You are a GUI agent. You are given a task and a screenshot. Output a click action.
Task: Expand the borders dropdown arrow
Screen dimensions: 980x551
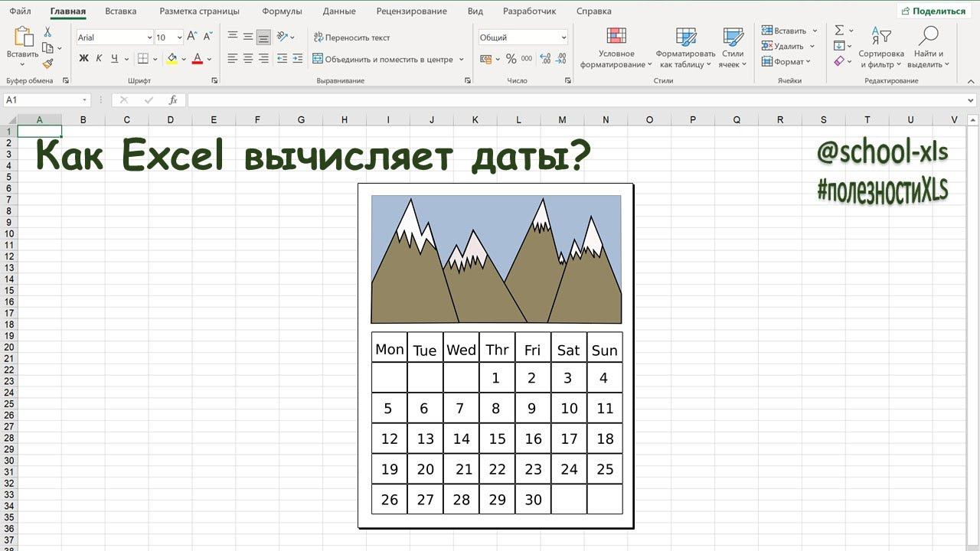point(155,59)
